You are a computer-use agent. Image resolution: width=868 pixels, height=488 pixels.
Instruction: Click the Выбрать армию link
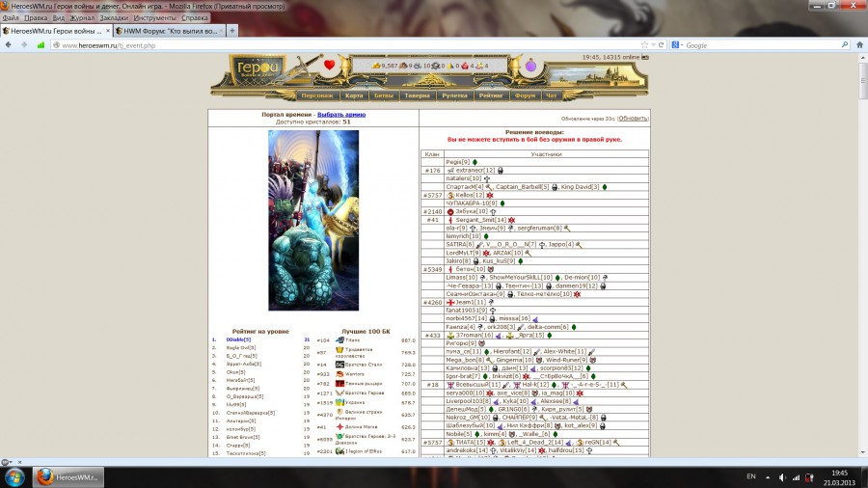tap(341, 115)
